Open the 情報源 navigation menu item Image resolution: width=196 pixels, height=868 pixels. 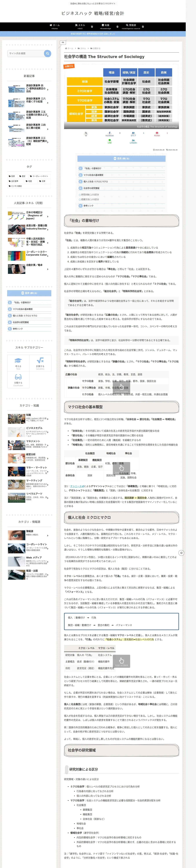[131, 27]
